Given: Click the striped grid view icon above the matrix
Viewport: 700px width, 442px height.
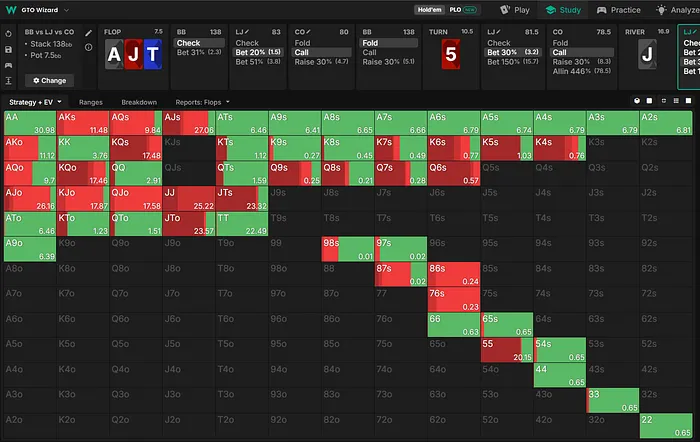Looking at the screenshot, I should tap(676, 101).
